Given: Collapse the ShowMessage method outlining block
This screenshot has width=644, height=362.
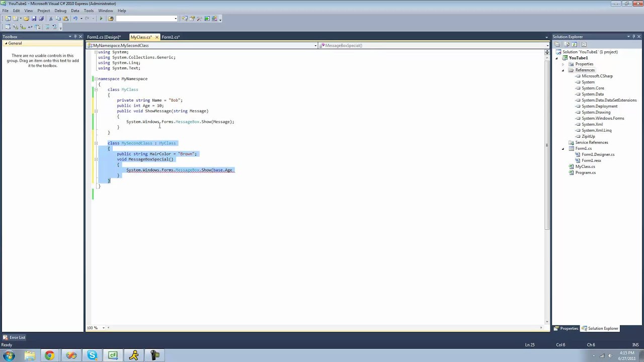Looking at the screenshot, I should [x=96, y=111].
